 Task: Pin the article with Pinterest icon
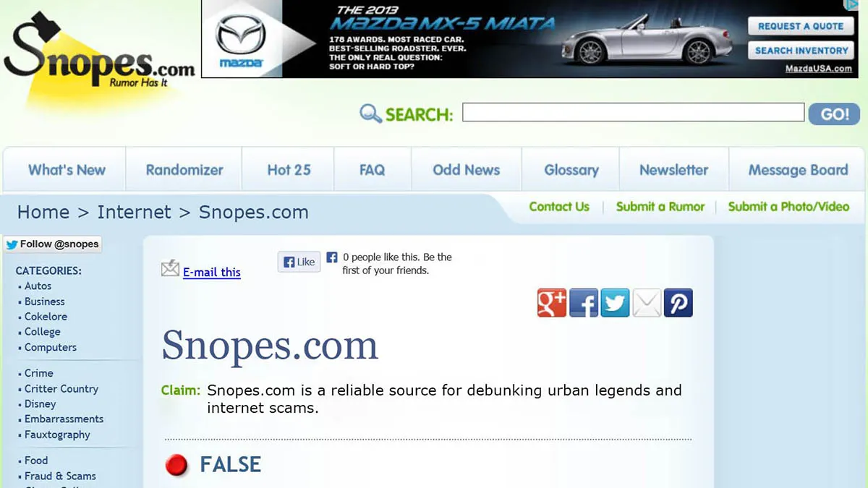click(678, 303)
